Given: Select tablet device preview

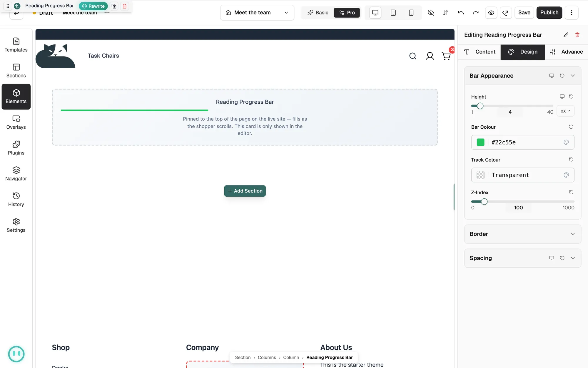Looking at the screenshot, I should (393, 13).
